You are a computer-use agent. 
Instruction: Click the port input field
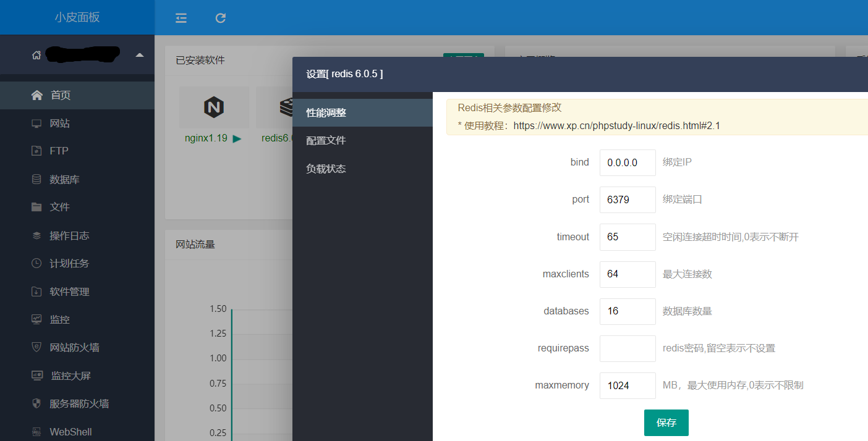(x=628, y=199)
